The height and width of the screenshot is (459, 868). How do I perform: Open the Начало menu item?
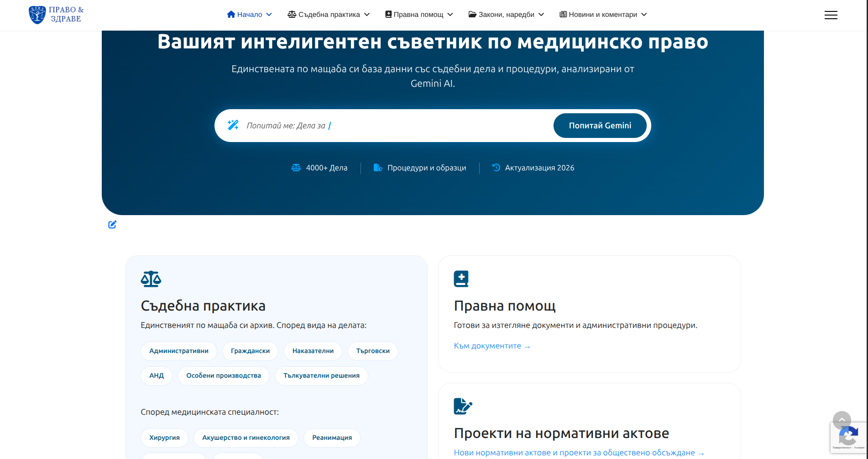coord(250,15)
